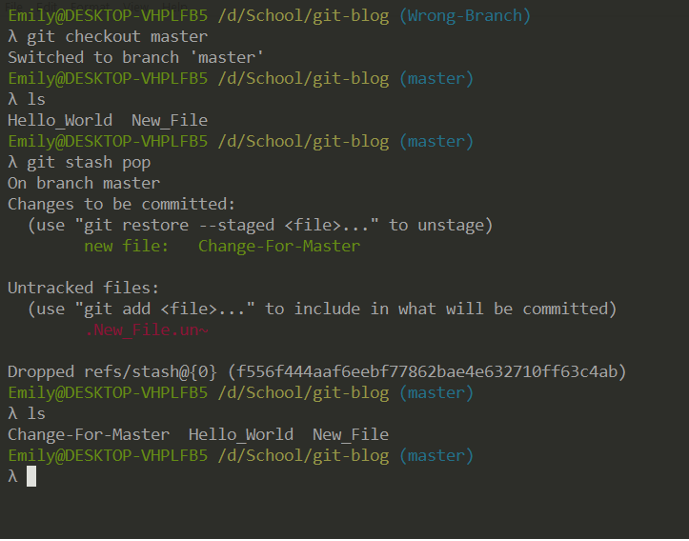The height and width of the screenshot is (541, 689).
Task: Click the dropped stash commit hash
Action: pos(427,372)
